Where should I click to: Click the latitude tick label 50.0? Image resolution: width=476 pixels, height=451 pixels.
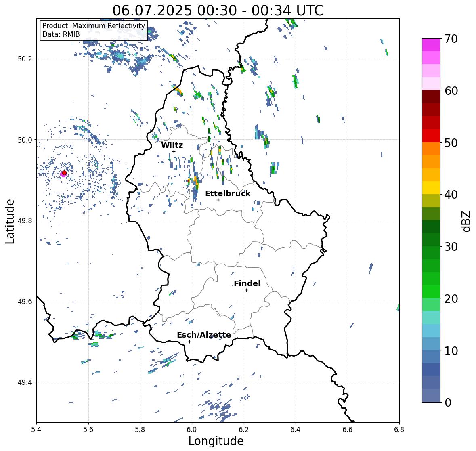pos(25,140)
